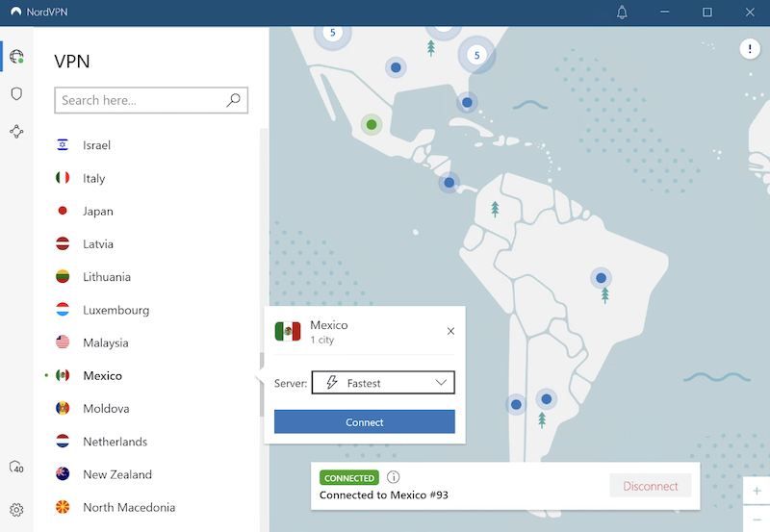Click the central US blue map pin
The height and width of the screenshot is (532, 770).
click(396, 67)
